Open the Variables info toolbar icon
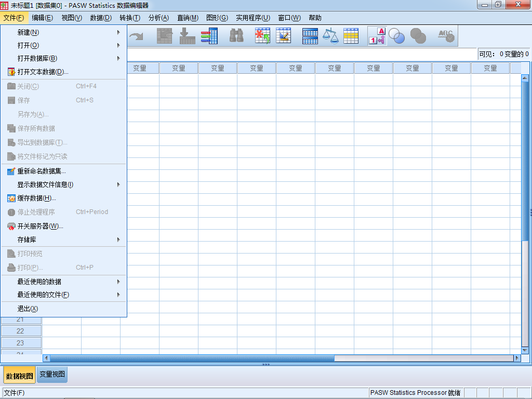The height and width of the screenshot is (399, 532). [x=209, y=36]
